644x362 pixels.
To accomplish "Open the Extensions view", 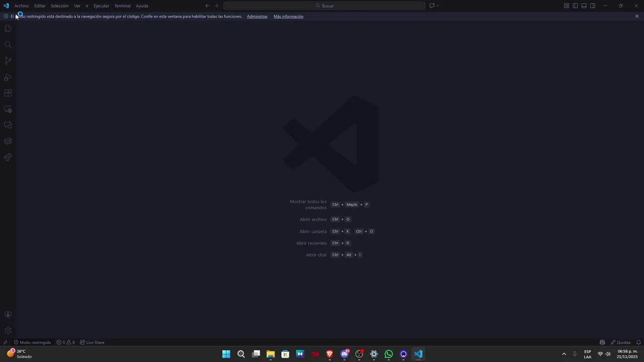I will click(x=8, y=93).
